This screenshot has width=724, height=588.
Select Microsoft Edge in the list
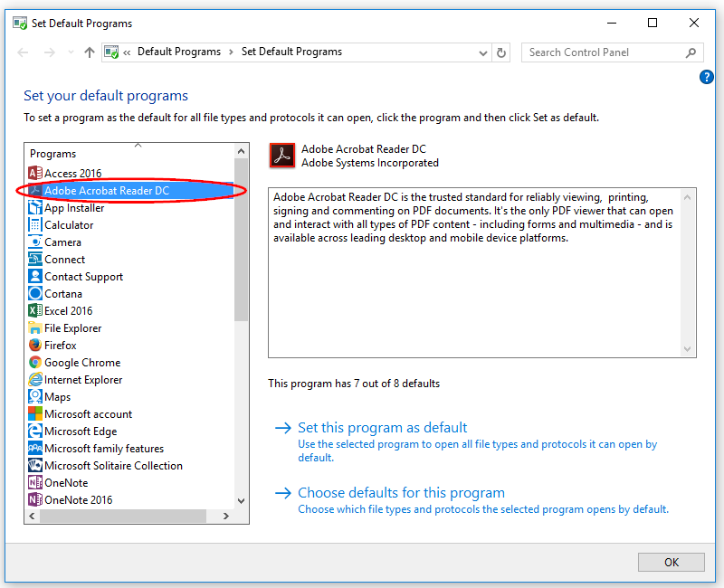[x=81, y=432]
